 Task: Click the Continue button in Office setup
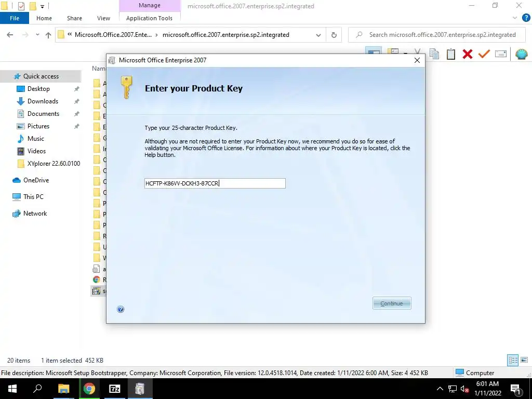(392, 303)
